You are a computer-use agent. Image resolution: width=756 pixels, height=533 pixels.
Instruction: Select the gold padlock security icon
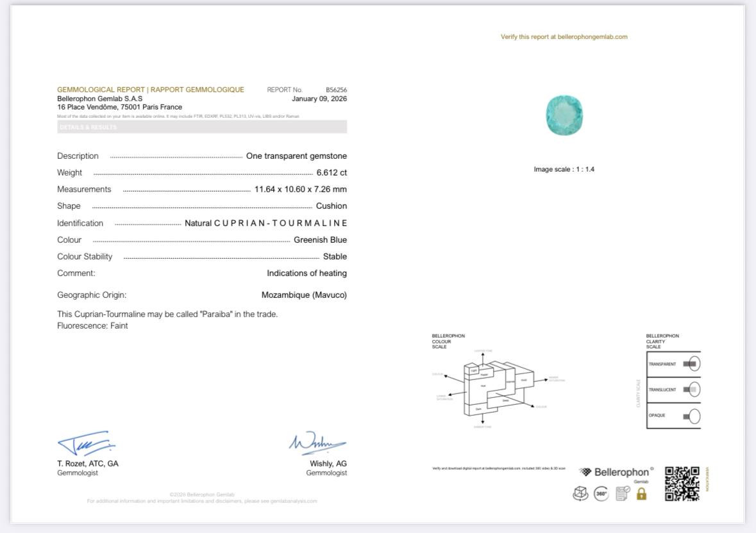pyautogui.click(x=641, y=493)
